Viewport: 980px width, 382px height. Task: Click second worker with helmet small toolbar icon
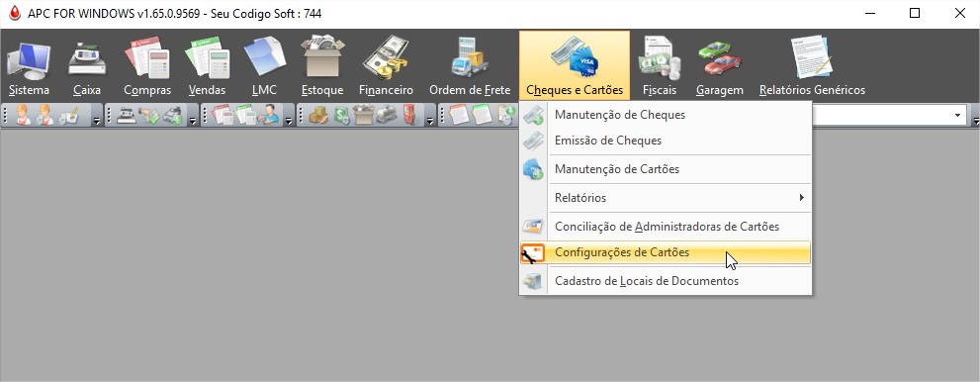(x=45, y=116)
